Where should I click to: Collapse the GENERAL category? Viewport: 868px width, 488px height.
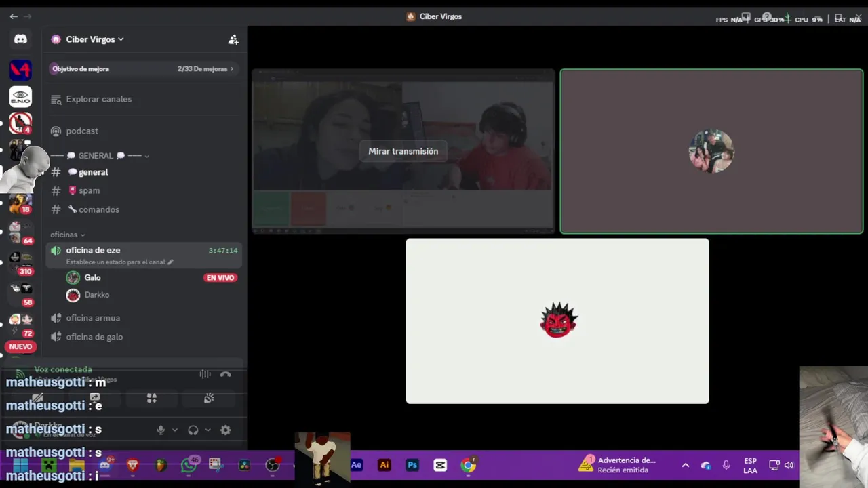pyautogui.click(x=100, y=156)
